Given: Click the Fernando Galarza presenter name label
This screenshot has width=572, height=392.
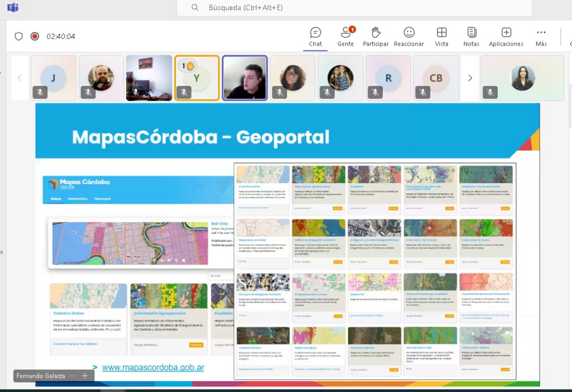Looking at the screenshot, I should [x=40, y=376].
